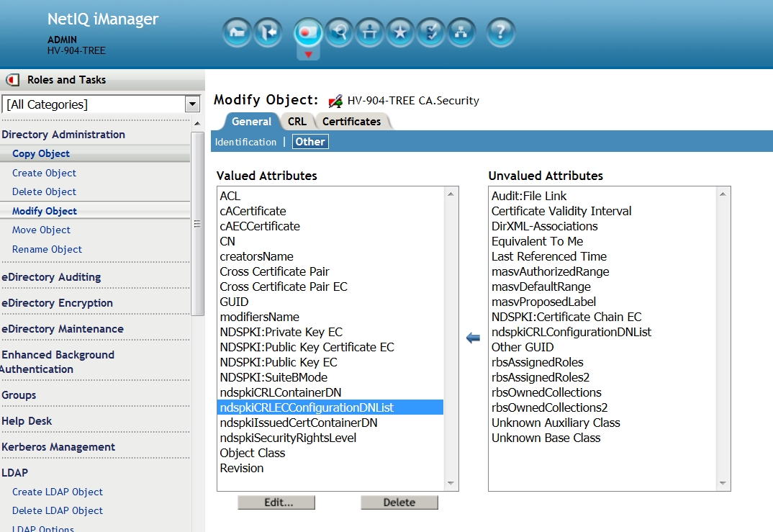Expand the eDirectory Auditing category
The image size is (773, 532).
51,277
